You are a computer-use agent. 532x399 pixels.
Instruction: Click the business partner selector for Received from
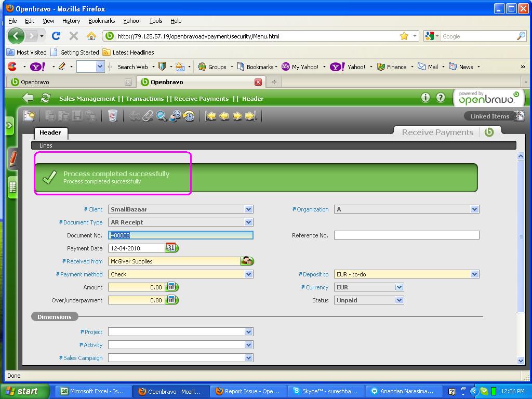(x=247, y=261)
